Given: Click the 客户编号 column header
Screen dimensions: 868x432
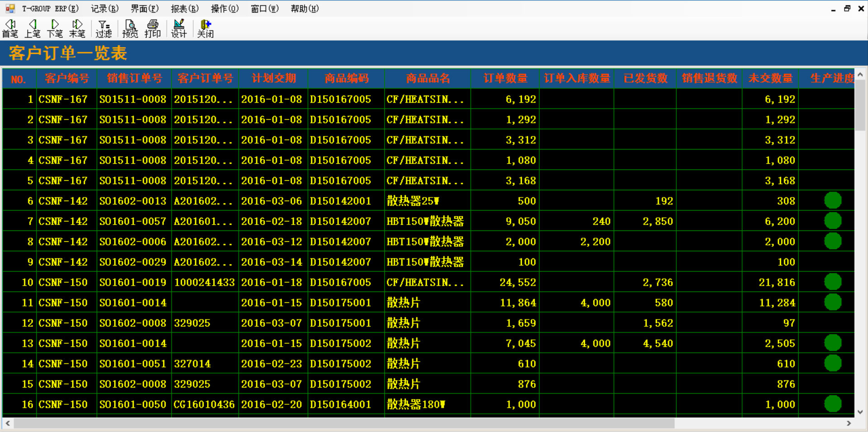Looking at the screenshot, I should [67, 79].
